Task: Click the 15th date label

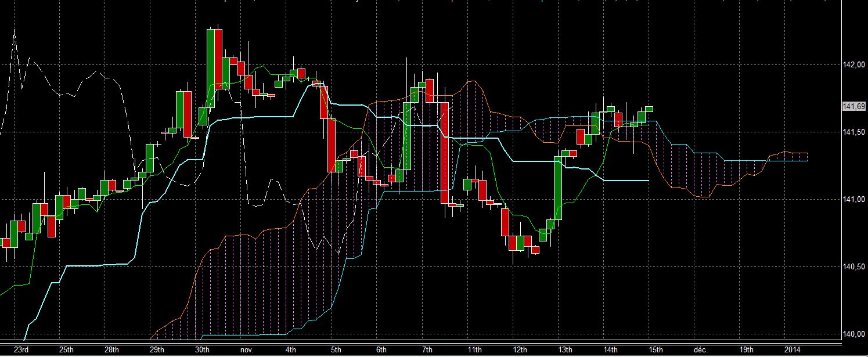Action: click(656, 349)
